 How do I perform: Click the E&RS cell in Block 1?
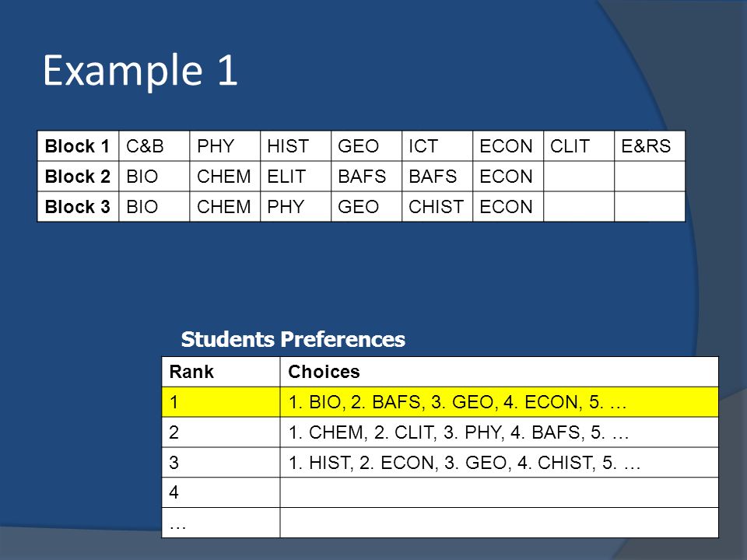pos(650,145)
